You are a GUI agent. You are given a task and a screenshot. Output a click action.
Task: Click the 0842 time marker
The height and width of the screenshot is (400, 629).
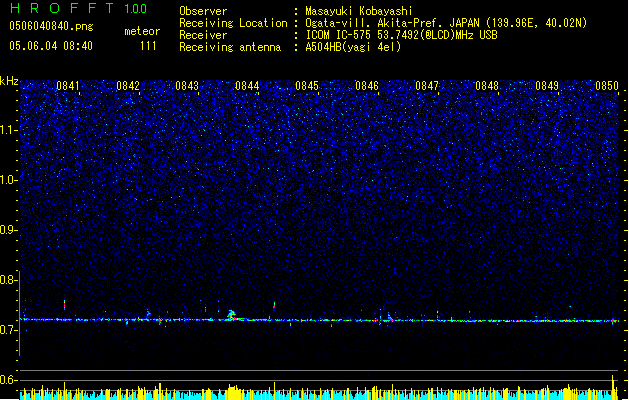(128, 86)
